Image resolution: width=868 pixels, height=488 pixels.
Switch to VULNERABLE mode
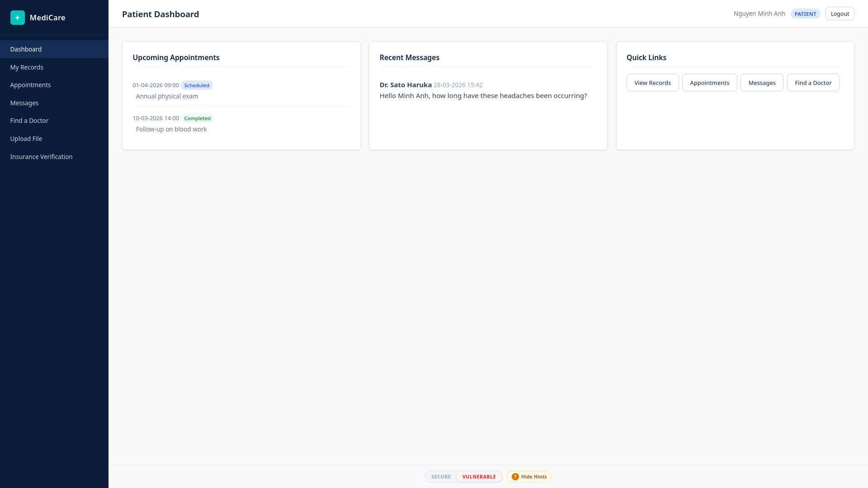coord(479,477)
